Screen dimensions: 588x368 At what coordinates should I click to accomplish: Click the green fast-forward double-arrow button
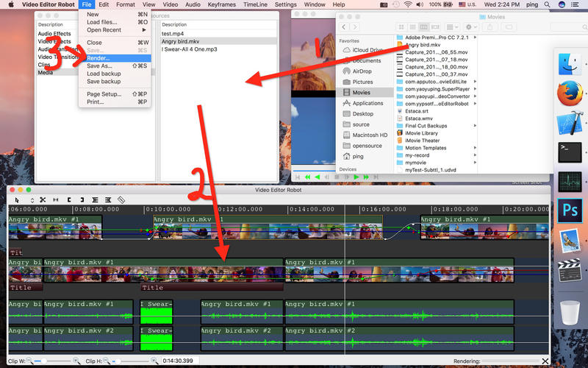click(366, 177)
